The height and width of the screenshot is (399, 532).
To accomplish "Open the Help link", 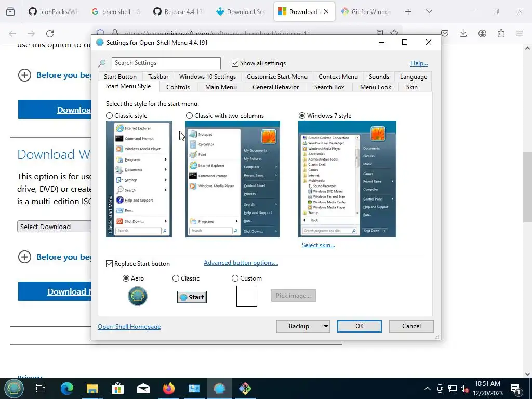I will click(419, 63).
